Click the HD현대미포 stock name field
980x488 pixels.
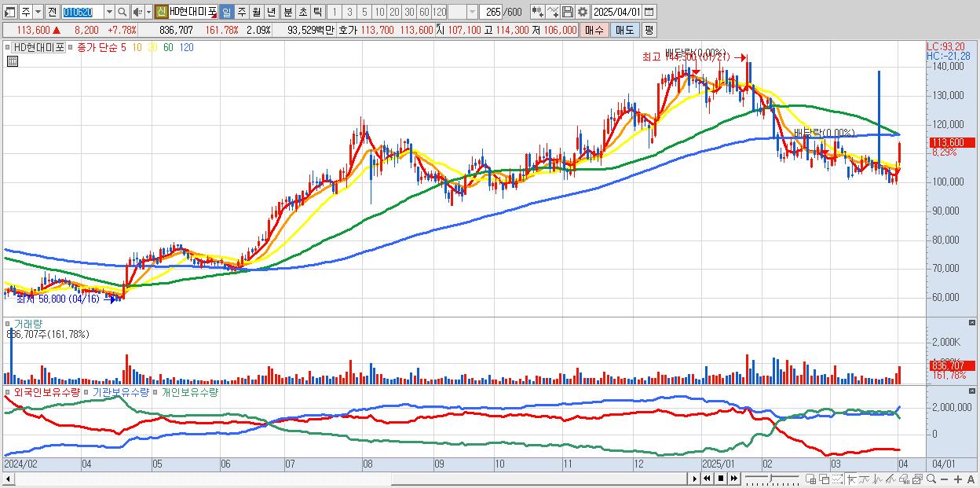(x=192, y=12)
